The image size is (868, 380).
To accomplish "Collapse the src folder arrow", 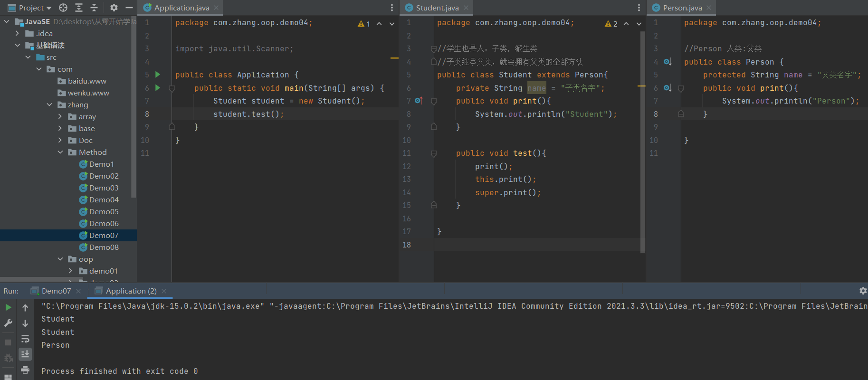I will click(x=28, y=57).
